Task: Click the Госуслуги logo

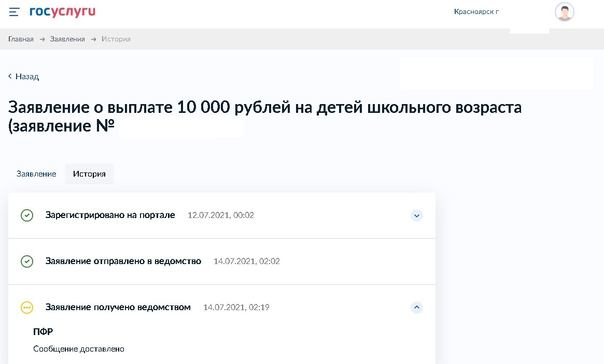Action: [x=62, y=11]
